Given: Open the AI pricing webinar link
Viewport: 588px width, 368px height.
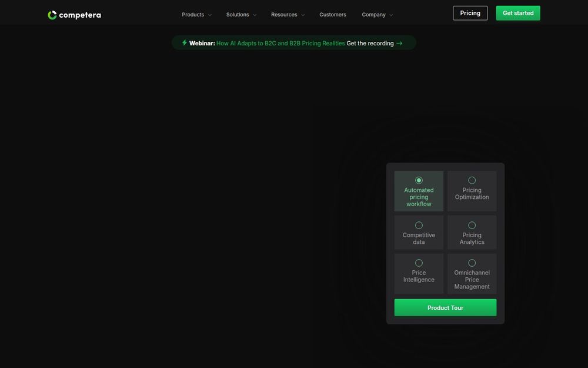Looking at the screenshot, I should (280, 43).
